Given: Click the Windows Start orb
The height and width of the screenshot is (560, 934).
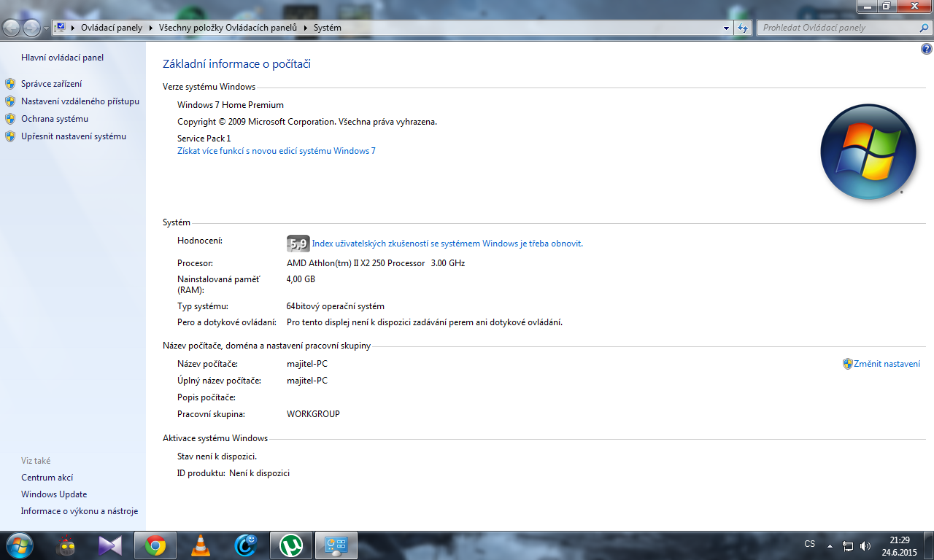Looking at the screenshot, I should click(x=19, y=545).
